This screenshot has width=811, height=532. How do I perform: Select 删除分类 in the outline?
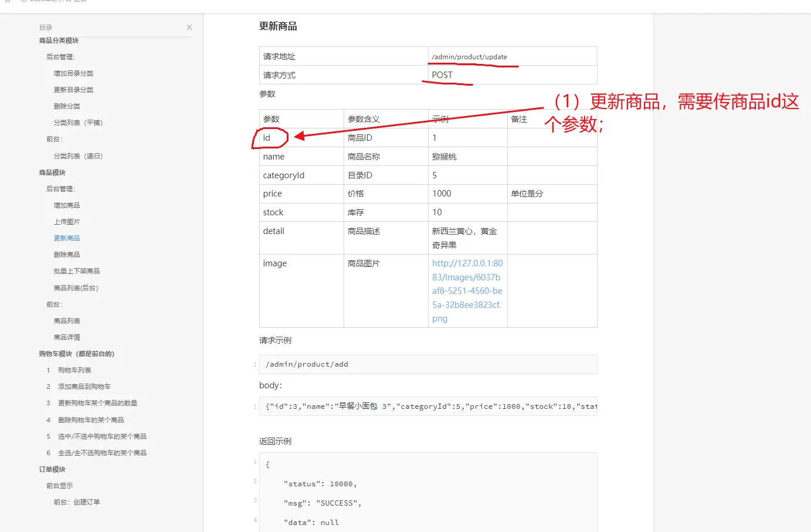[x=67, y=106]
